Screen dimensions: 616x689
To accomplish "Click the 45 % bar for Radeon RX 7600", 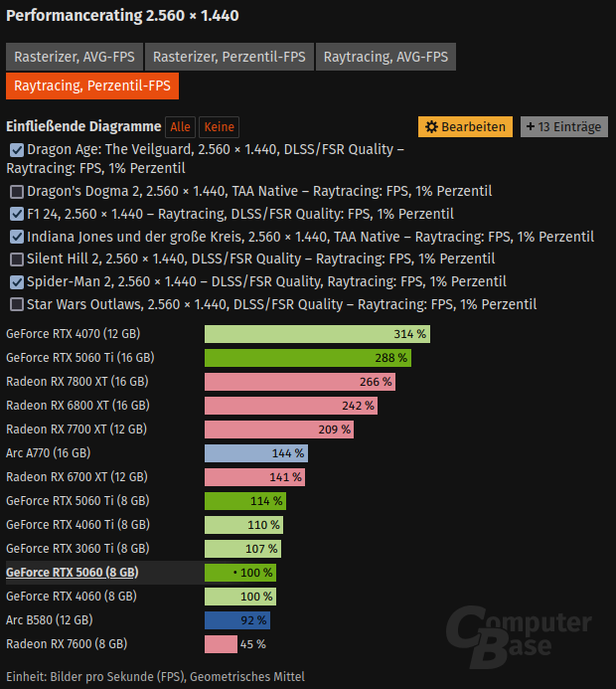I will coord(221,644).
